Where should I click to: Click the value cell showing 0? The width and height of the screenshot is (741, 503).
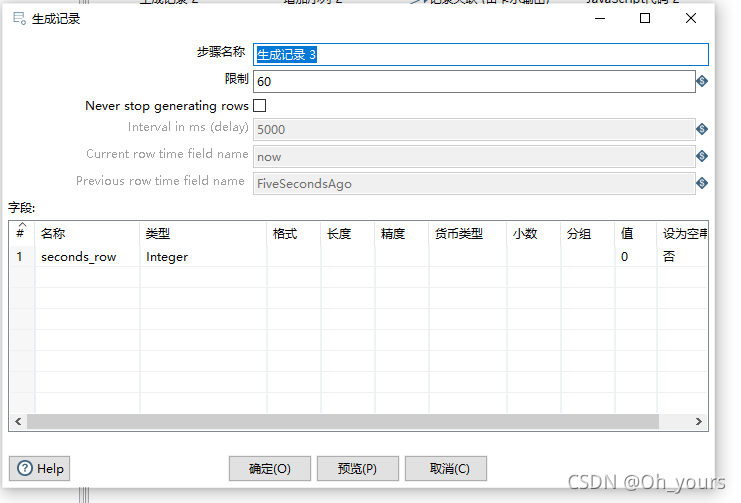click(636, 257)
